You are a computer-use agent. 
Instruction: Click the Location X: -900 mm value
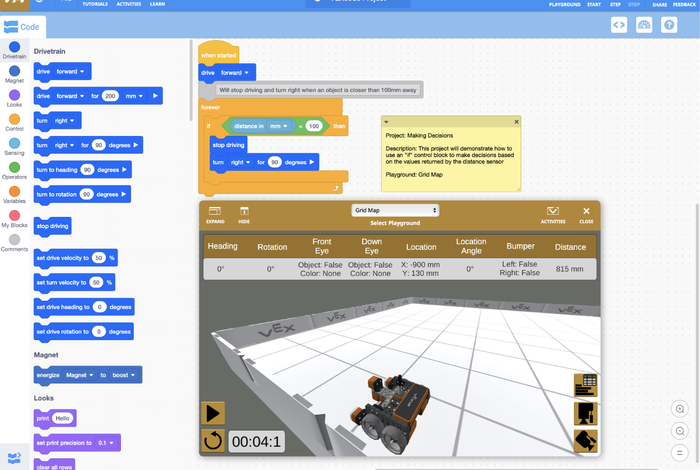pos(420,265)
